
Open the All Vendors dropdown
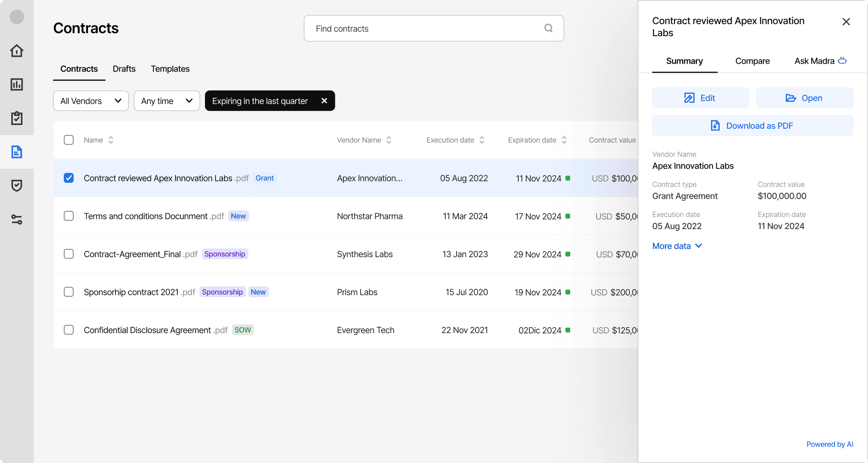91,101
